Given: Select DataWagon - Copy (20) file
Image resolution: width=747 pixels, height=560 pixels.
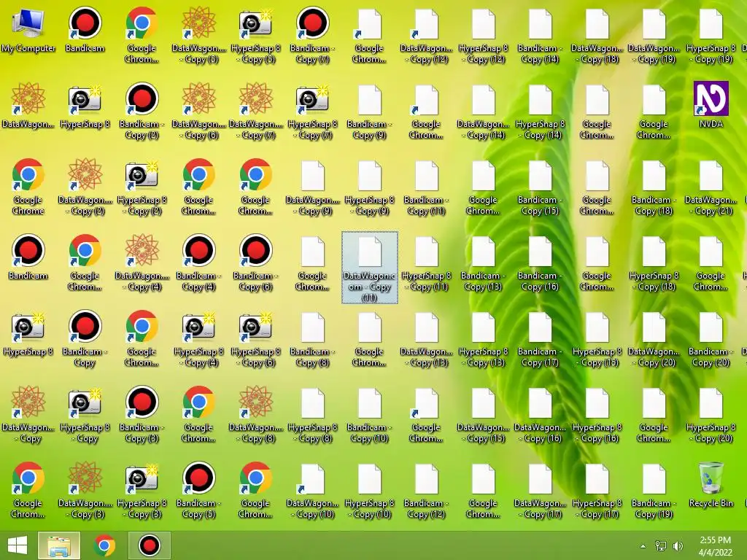Looking at the screenshot, I should (x=654, y=339).
